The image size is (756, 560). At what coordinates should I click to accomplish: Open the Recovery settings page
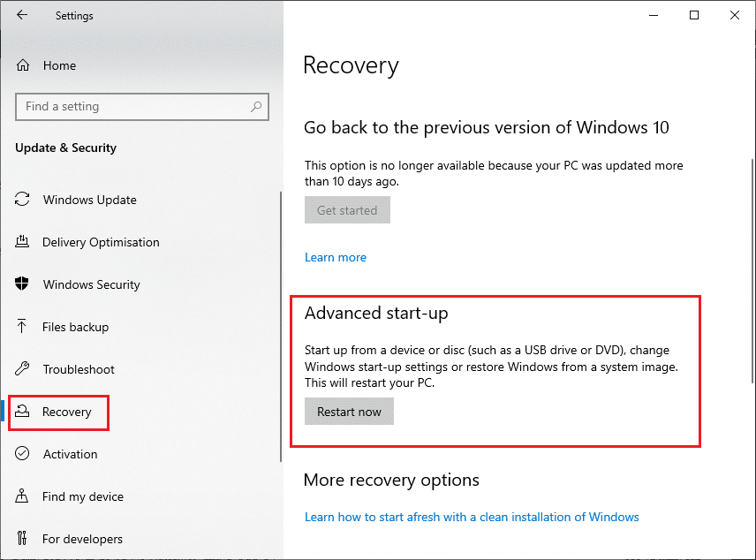pos(66,412)
